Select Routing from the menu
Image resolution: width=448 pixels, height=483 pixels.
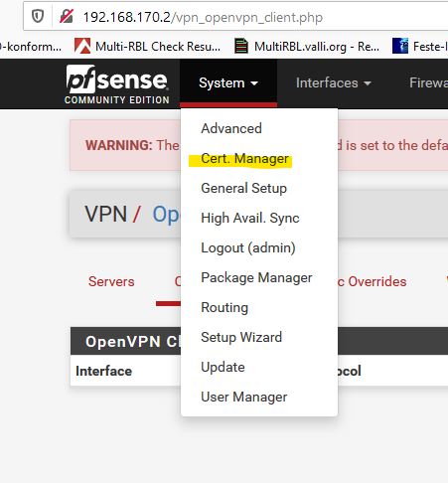(224, 307)
